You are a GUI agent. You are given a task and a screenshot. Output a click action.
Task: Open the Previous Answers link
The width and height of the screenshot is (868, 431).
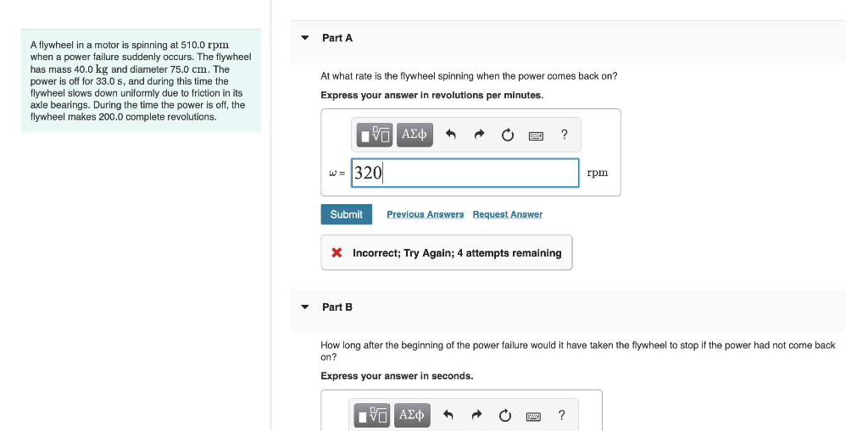pyautogui.click(x=426, y=215)
